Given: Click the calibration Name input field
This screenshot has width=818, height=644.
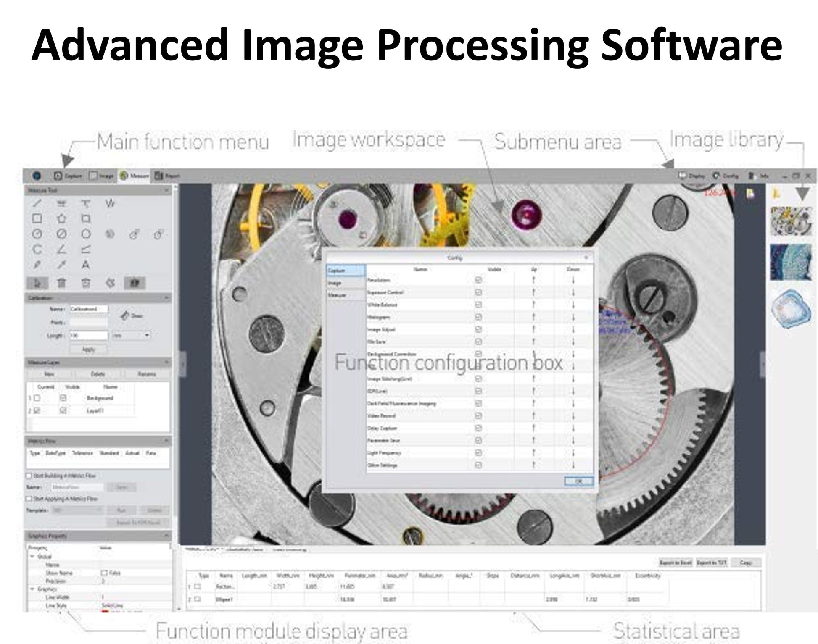Looking at the screenshot, I should (x=88, y=309).
